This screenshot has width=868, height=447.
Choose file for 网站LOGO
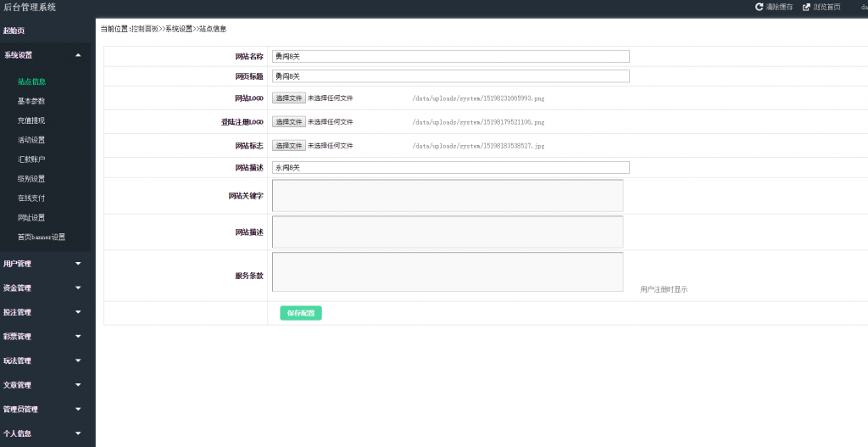(288, 98)
